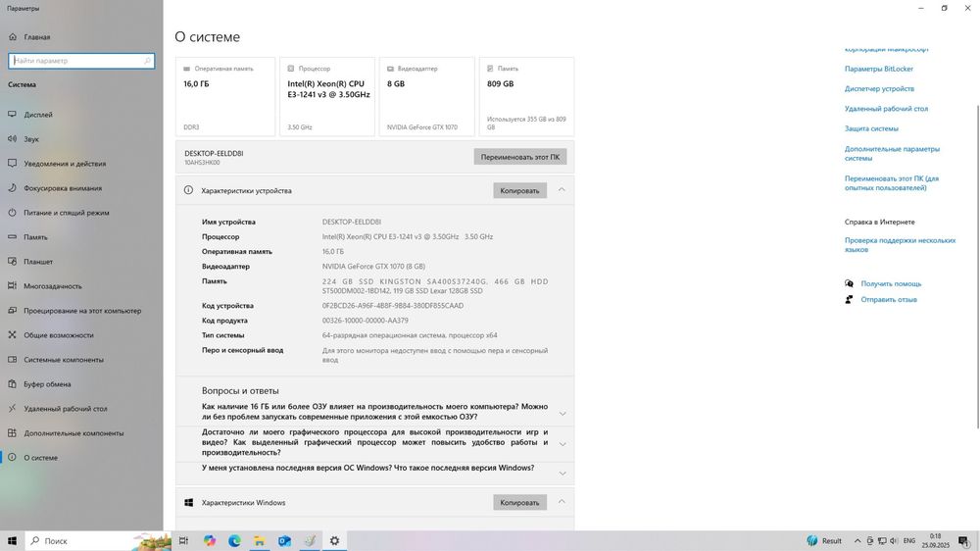Click Дополнительные компоненты sidebar icon
The image size is (980, 551).
pyautogui.click(x=12, y=432)
